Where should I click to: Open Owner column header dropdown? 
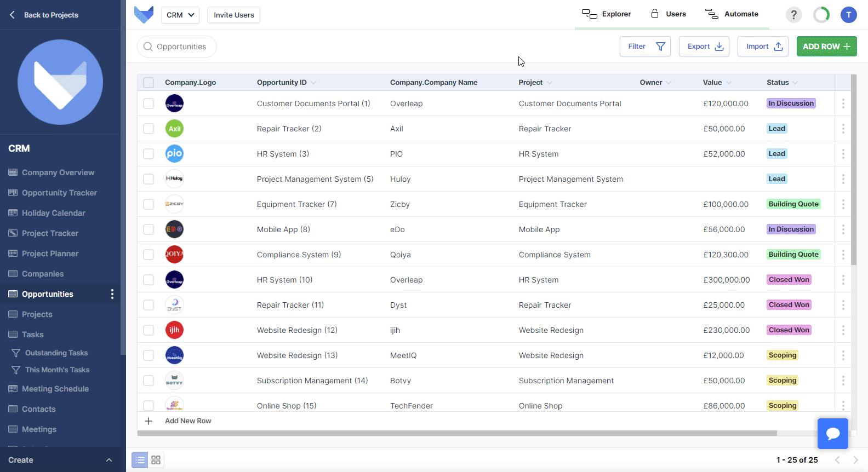coord(667,83)
